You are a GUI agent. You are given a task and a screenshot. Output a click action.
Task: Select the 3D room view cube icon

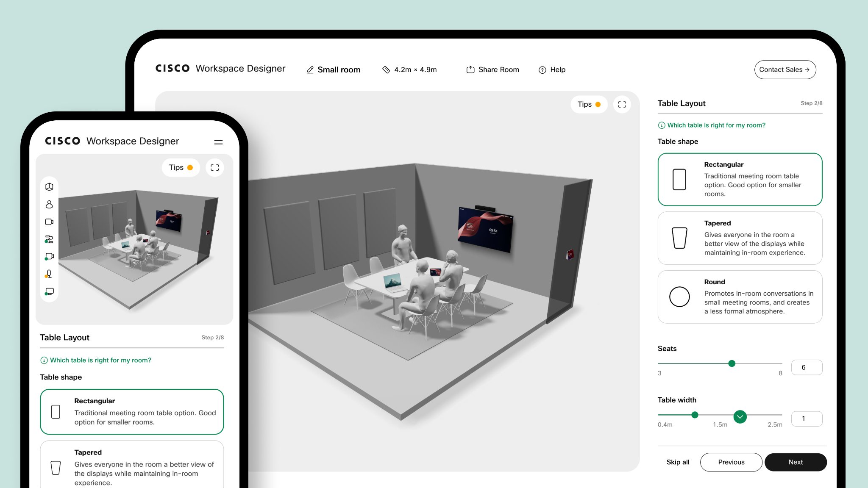coord(49,186)
